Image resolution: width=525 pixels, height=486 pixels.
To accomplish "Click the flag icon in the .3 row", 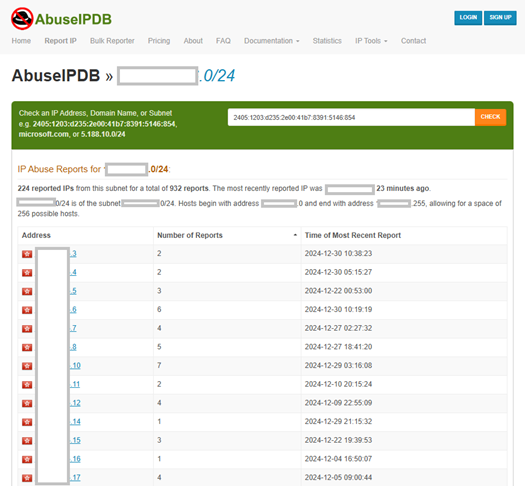I will pyautogui.click(x=27, y=254).
